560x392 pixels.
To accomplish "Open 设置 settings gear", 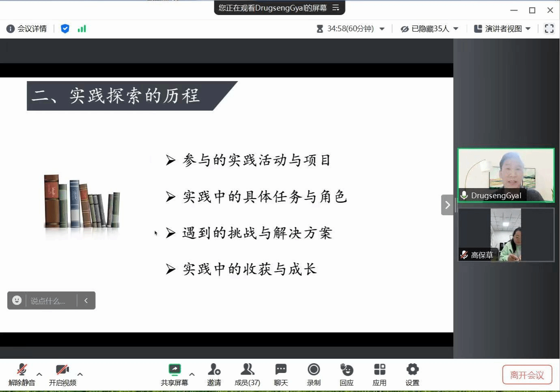I will [x=412, y=370].
